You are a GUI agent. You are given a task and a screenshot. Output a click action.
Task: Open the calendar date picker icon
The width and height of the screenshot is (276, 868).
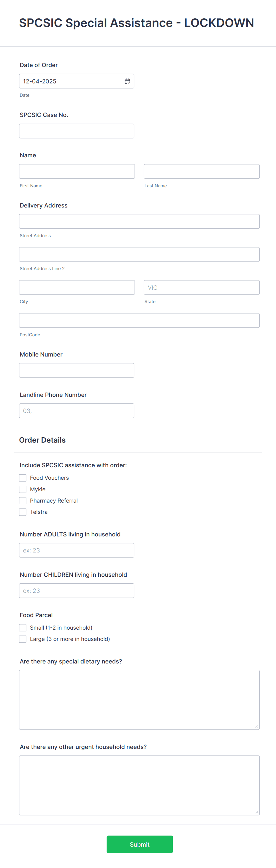coord(127,81)
